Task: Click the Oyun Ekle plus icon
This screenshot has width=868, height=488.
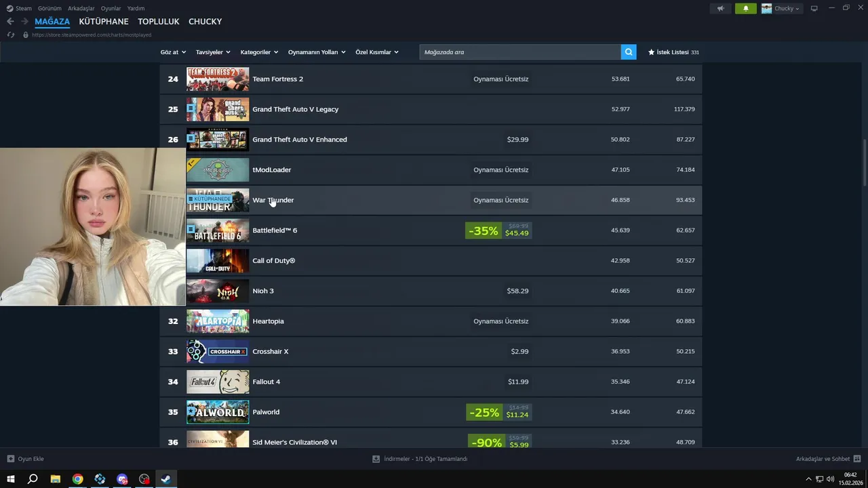Action: [x=10, y=459]
